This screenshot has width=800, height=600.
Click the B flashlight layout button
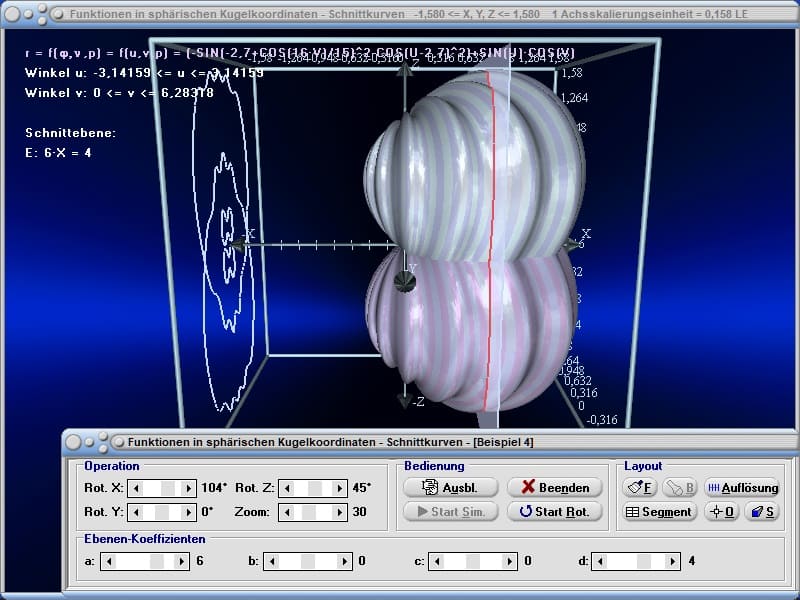tap(680, 488)
